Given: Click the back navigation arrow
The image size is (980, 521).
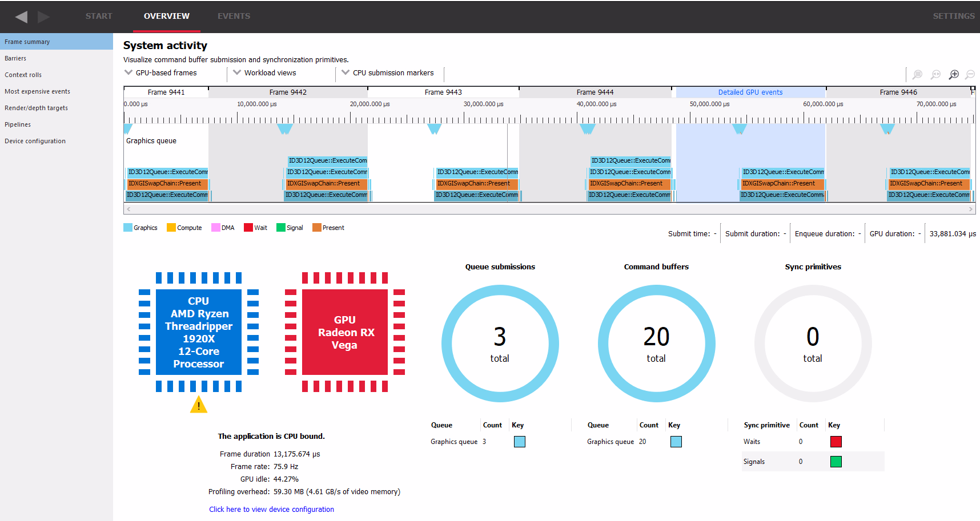Looking at the screenshot, I should pos(22,17).
